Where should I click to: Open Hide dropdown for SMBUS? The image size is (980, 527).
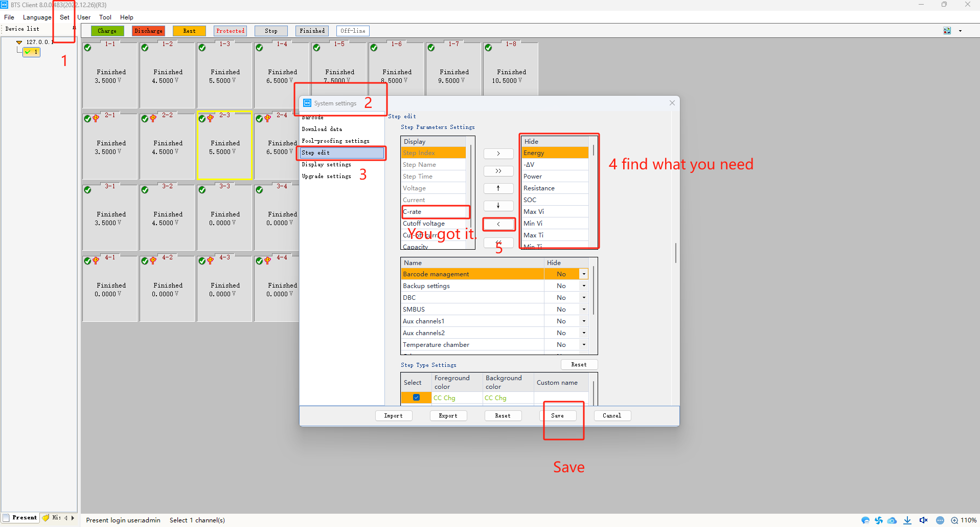(x=584, y=310)
